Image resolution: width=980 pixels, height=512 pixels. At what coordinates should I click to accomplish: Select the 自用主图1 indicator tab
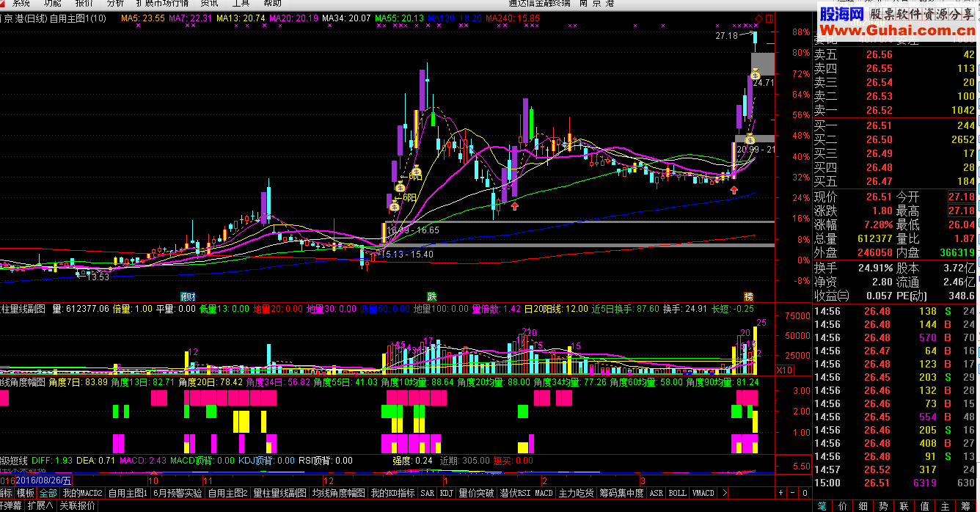tap(128, 493)
